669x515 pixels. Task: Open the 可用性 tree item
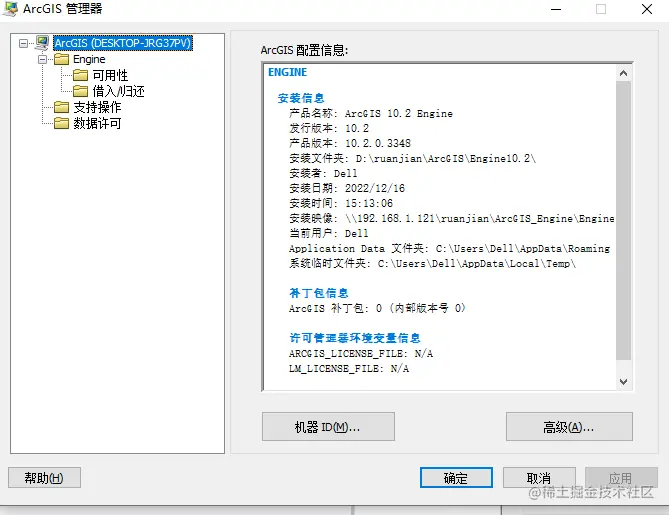click(110, 75)
